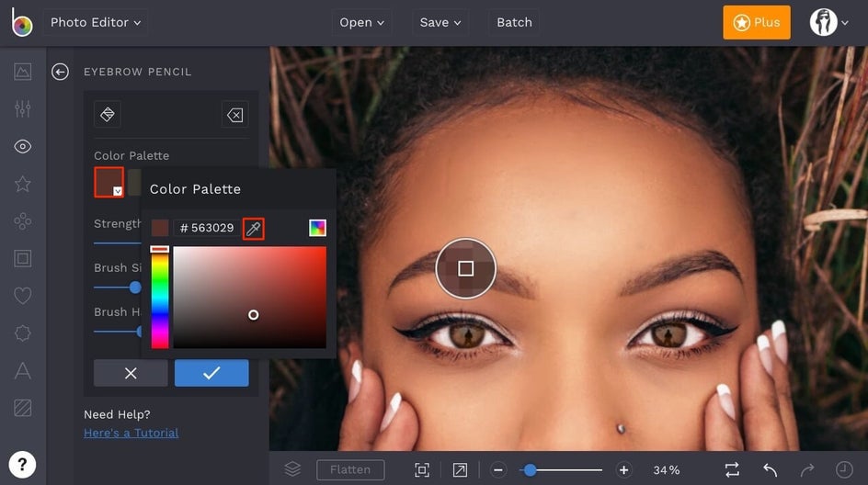Image resolution: width=868 pixels, height=485 pixels.
Task: Cancel eyebrow pencil with X button
Action: point(131,373)
